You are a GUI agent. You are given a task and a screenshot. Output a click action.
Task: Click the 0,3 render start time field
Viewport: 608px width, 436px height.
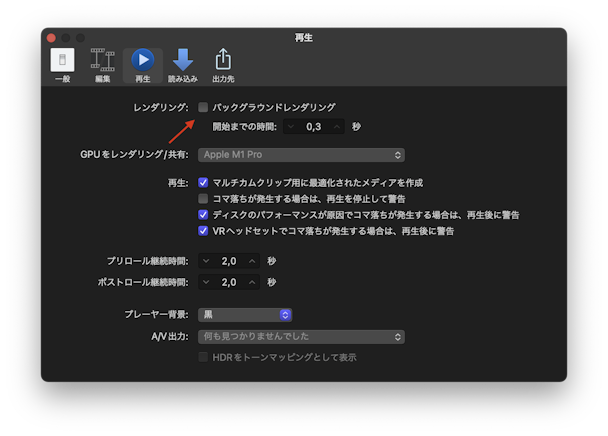tap(314, 126)
